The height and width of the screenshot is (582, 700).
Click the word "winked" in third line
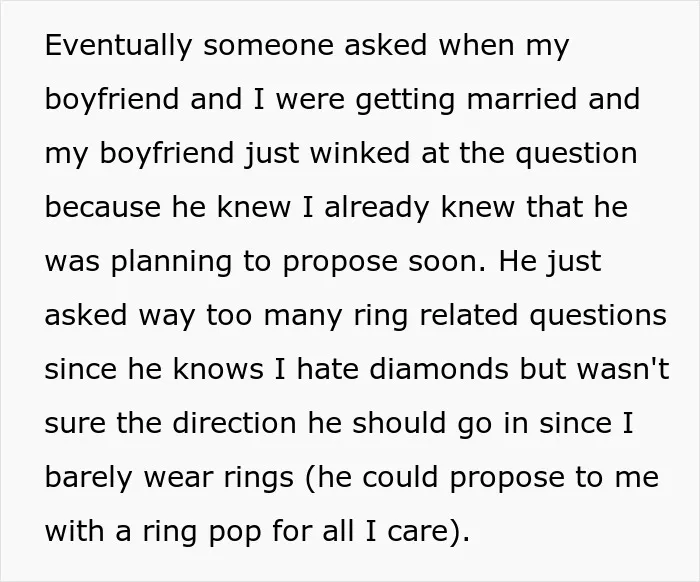click(x=359, y=153)
